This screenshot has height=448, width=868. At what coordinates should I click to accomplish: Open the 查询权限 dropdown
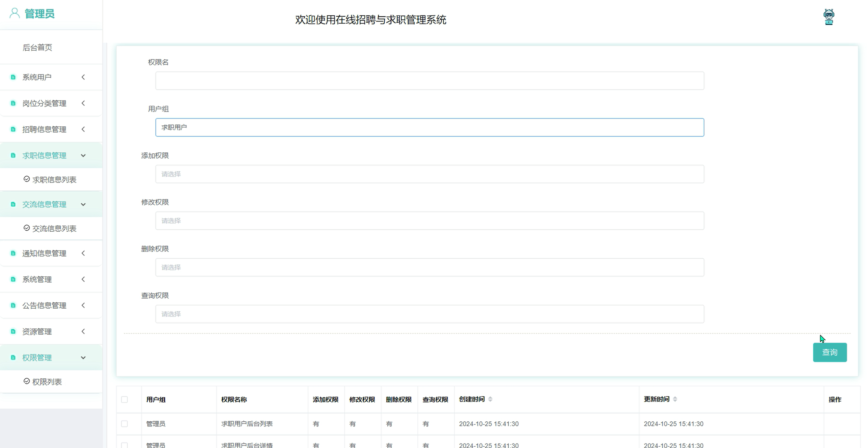[x=429, y=314]
